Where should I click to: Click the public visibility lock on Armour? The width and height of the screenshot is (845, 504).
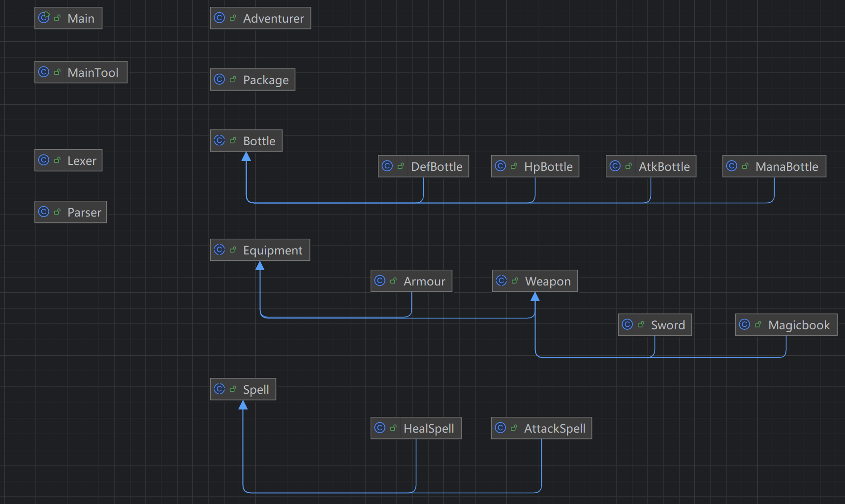[394, 281]
